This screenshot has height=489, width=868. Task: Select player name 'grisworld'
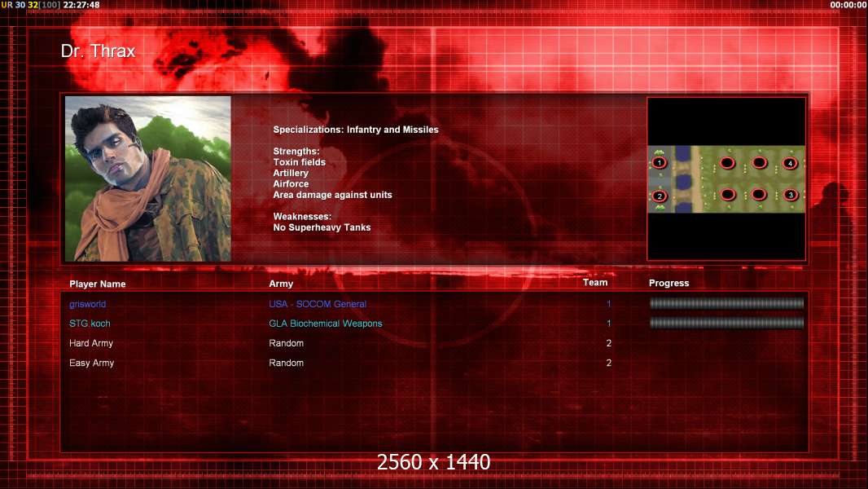pos(87,304)
